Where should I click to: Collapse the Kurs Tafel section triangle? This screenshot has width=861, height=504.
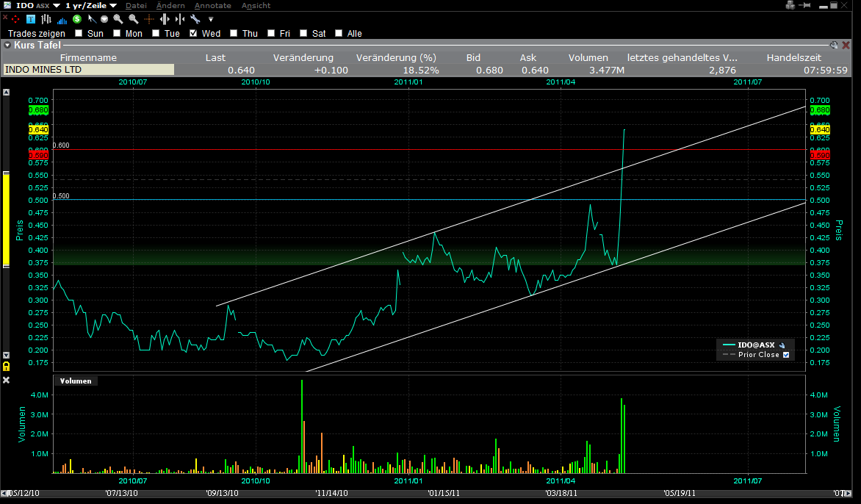coord(7,45)
